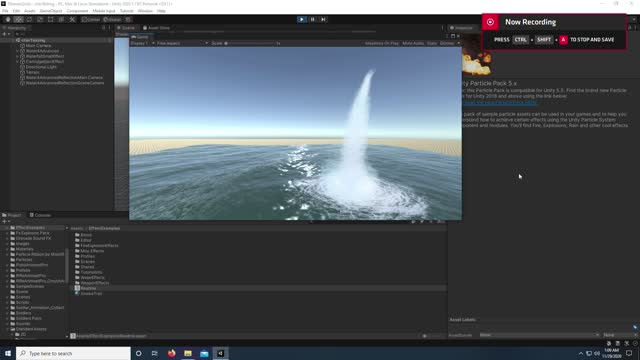Viewport: 640px width, 360px height.
Task: Open the Window menu
Action: click(x=145, y=11)
